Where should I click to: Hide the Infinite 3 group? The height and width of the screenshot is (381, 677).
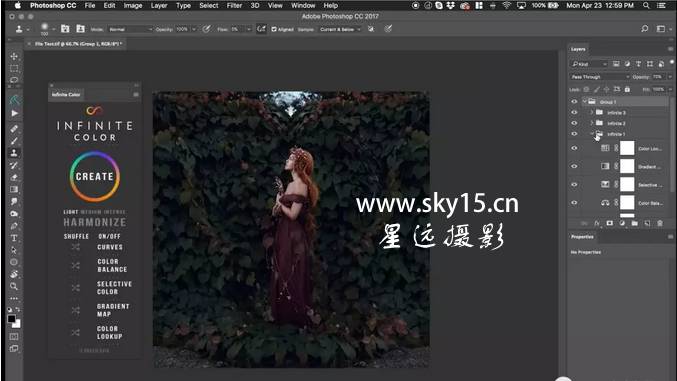(574, 112)
